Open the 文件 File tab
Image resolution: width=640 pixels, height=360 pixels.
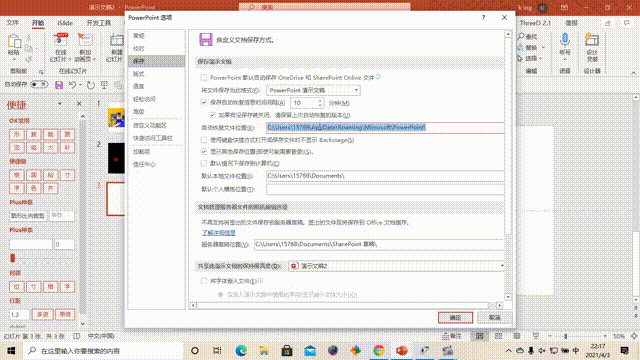[13, 23]
